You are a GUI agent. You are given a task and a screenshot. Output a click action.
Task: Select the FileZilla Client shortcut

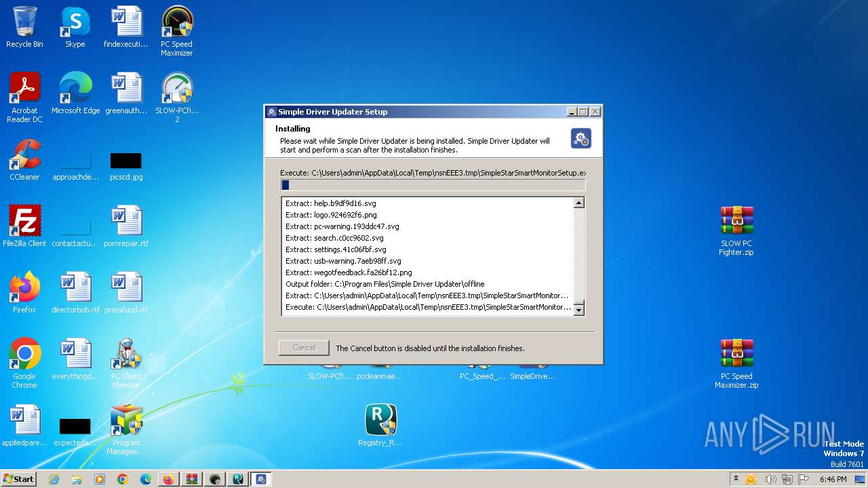coord(24,226)
